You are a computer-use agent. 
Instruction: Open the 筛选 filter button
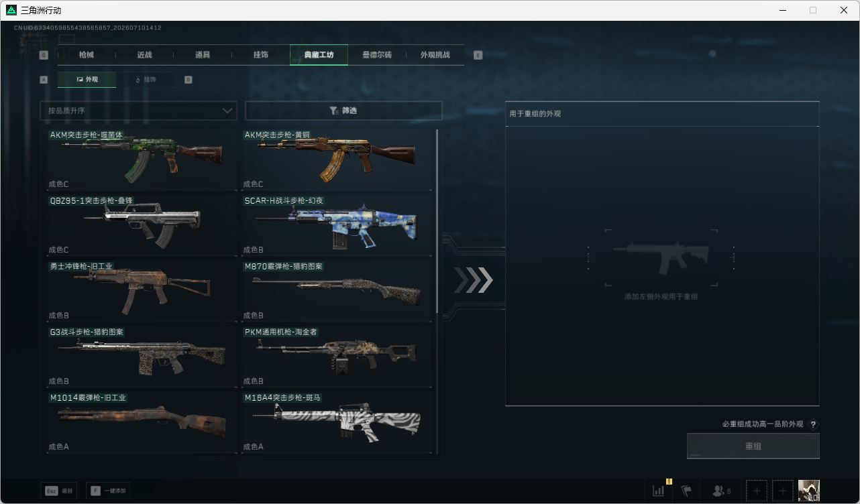(343, 111)
